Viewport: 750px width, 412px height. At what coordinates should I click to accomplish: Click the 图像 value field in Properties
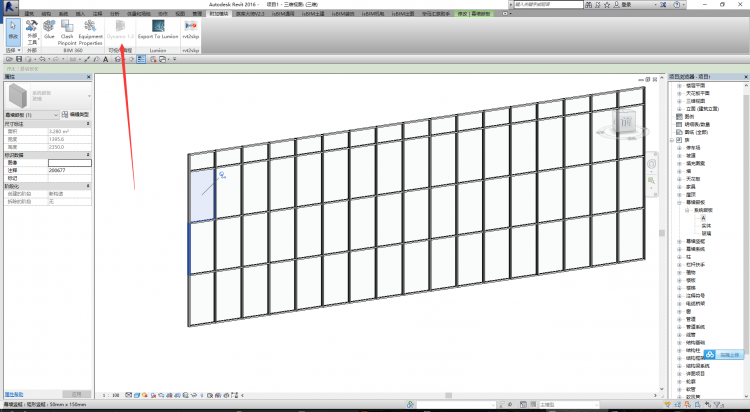click(70, 163)
